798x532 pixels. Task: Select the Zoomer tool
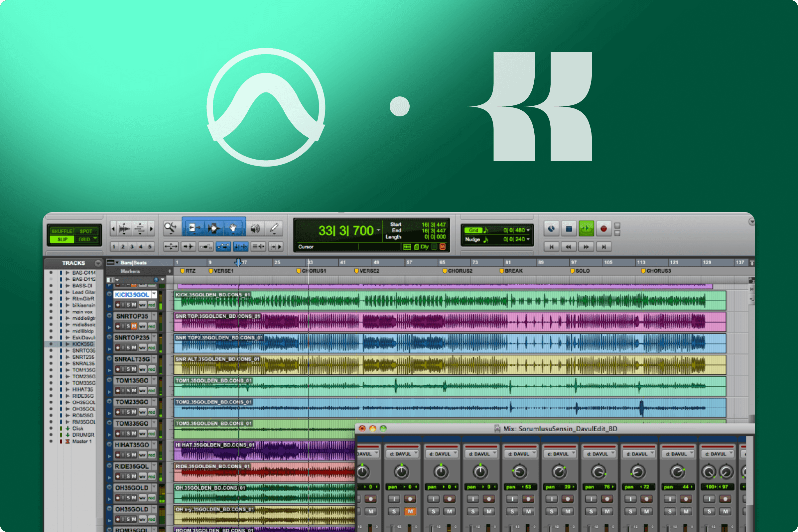[170, 228]
